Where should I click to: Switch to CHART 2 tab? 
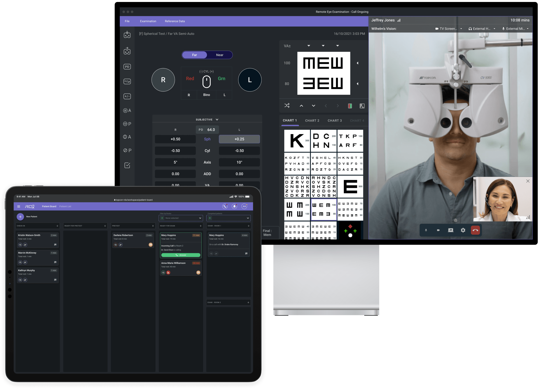point(312,121)
